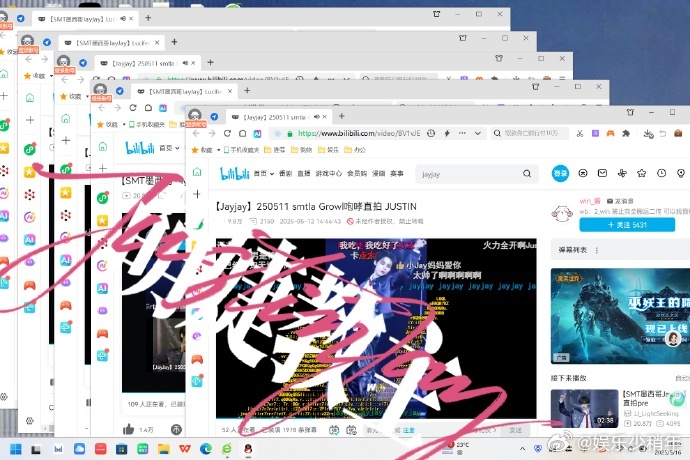Viewport: 690px width, 460px height.
Task: Go back in the front browser window
Action: (196, 133)
